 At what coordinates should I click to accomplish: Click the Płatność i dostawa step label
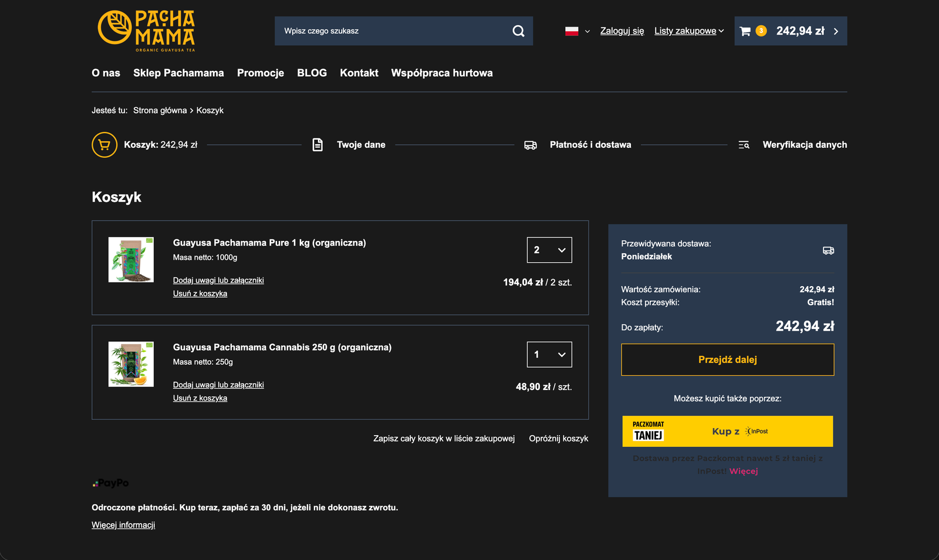pyautogui.click(x=590, y=145)
